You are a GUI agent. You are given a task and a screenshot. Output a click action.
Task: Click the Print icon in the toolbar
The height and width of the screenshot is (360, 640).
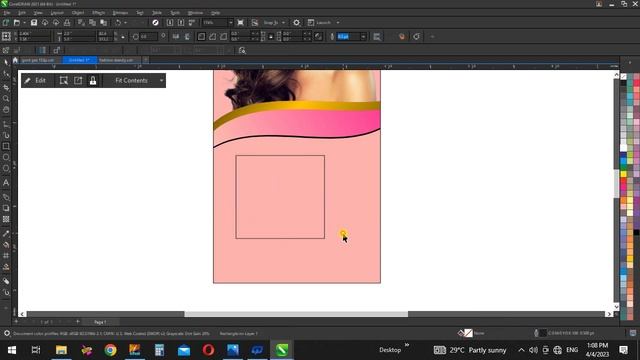[x=67, y=23]
